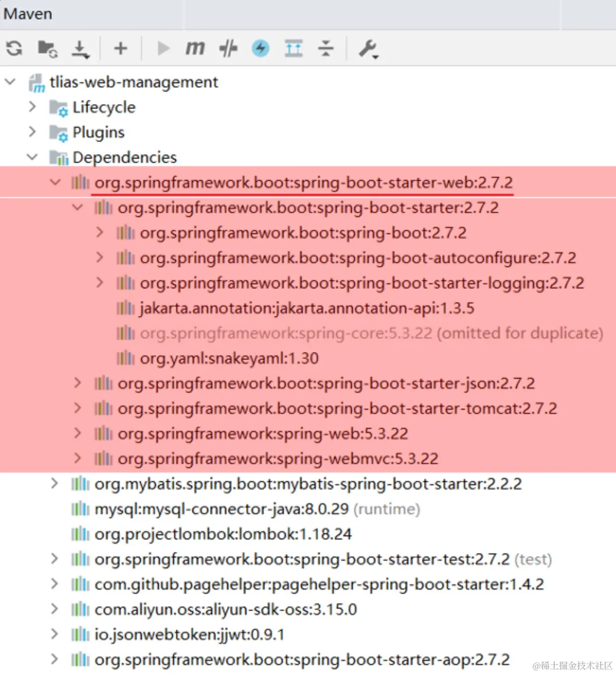Expand the Lifecycle node
The image size is (616, 674).
pyautogui.click(x=33, y=107)
